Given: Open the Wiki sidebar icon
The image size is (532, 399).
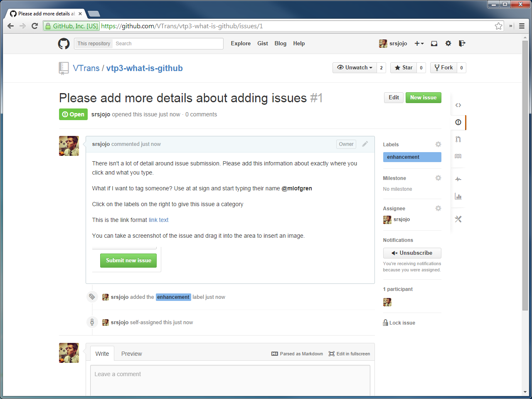Looking at the screenshot, I should pyautogui.click(x=458, y=156).
